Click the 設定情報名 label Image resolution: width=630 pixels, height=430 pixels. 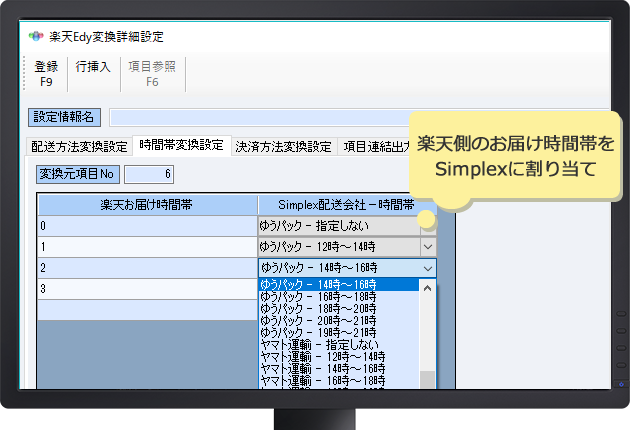pyautogui.click(x=64, y=117)
